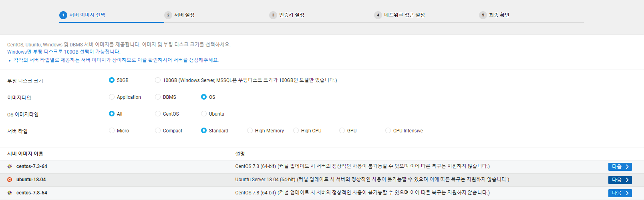Click step 2 number circle icon

click(168, 15)
